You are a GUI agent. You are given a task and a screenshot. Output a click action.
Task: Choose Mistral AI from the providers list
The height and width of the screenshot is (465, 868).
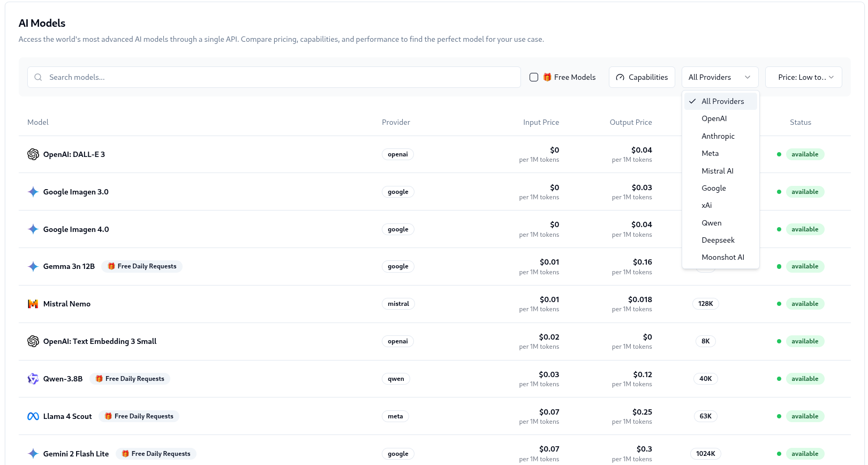pyautogui.click(x=720, y=171)
